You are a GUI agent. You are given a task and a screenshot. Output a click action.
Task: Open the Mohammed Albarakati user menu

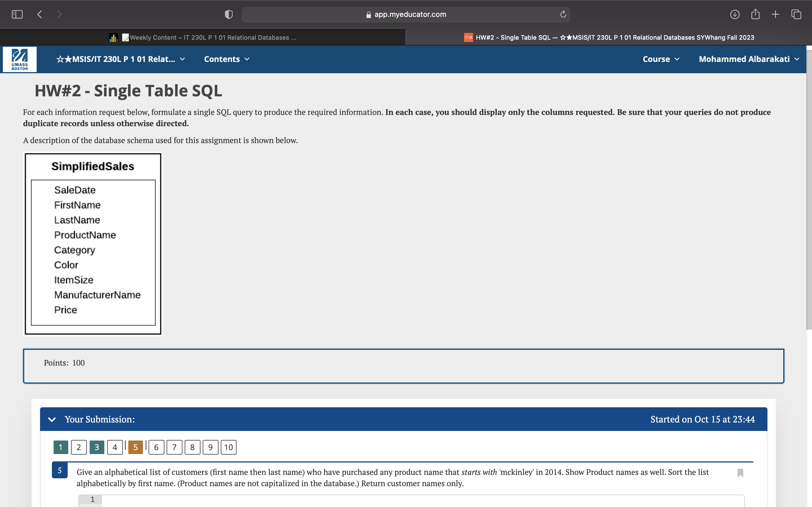coord(749,59)
